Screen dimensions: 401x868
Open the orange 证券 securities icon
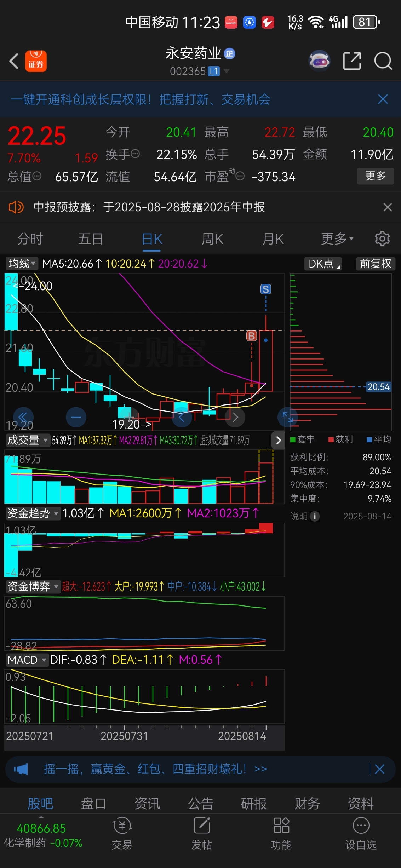click(x=36, y=61)
